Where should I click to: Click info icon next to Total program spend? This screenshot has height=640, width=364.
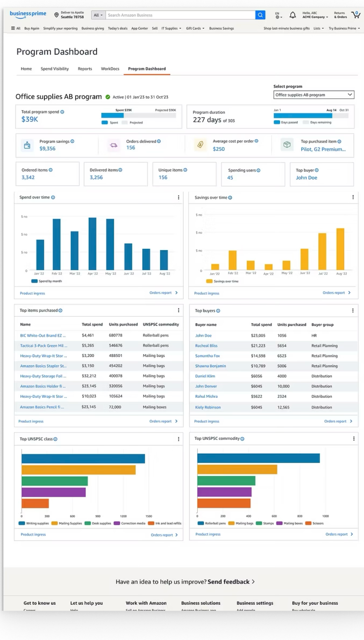62,112
